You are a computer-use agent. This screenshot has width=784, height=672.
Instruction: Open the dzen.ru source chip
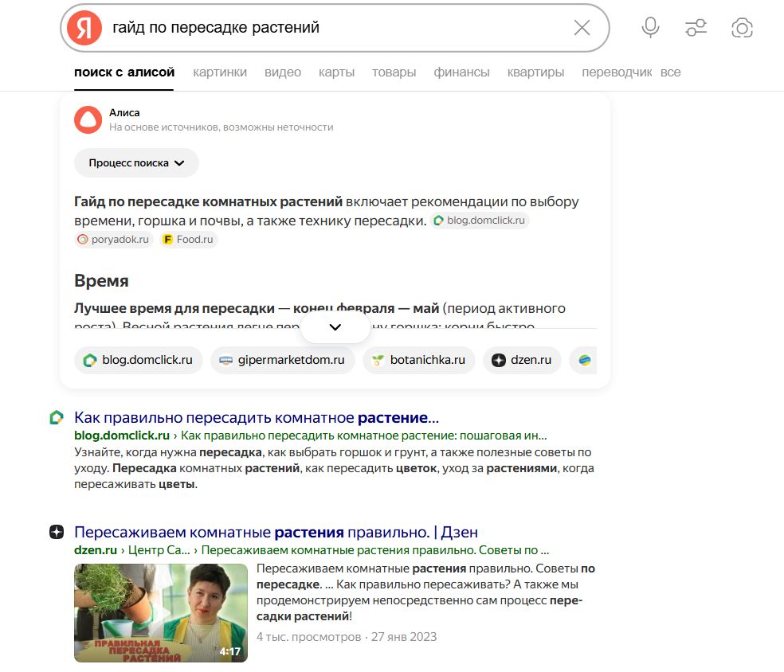(x=522, y=360)
